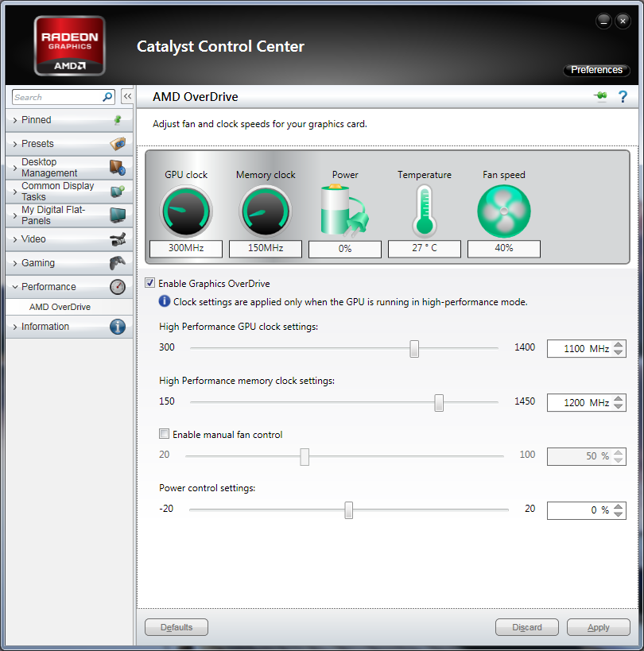Click the Information blue 'i' icon
Viewport: 644px width, 651px height.
(x=118, y=327)
